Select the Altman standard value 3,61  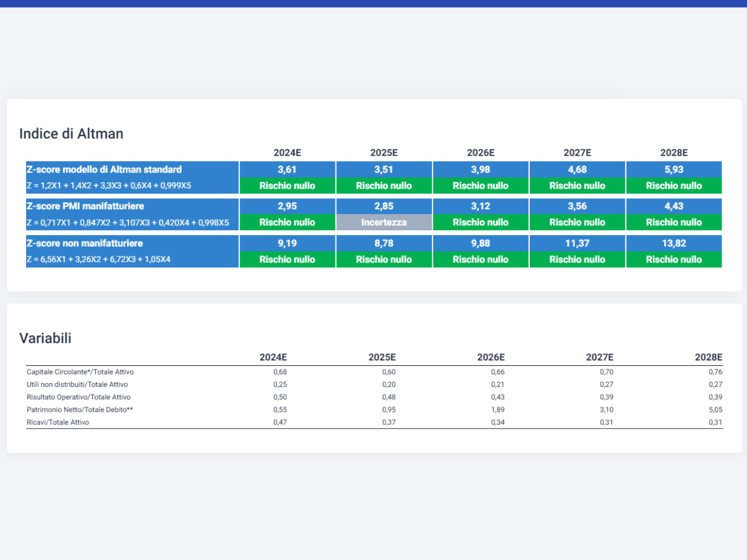coord(287,169)
